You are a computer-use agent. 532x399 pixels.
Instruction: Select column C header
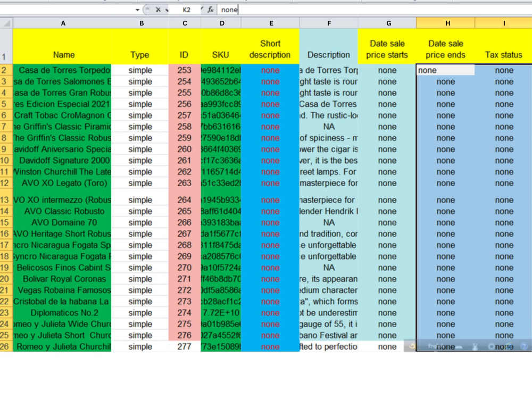pyautogui.click(x=185, y=23)
